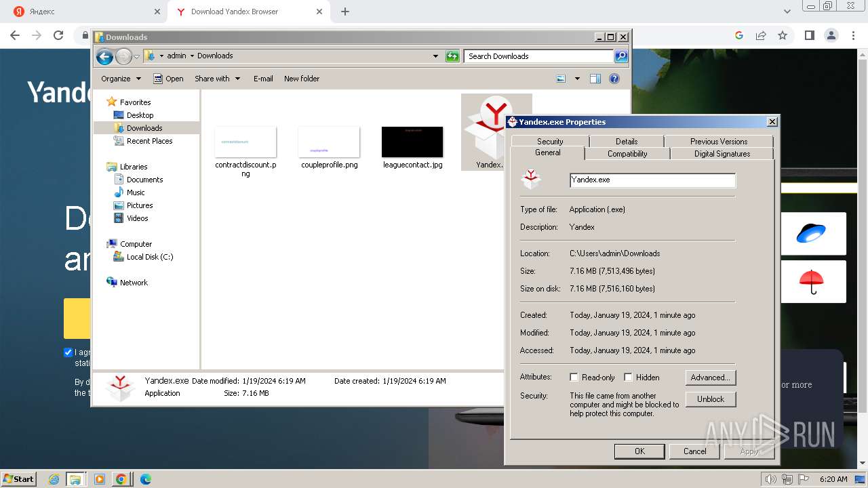The width and height of the screenshot is (868, 488).
Task: Enable the Read-only attribute checkbox
Action: point(574,378)
